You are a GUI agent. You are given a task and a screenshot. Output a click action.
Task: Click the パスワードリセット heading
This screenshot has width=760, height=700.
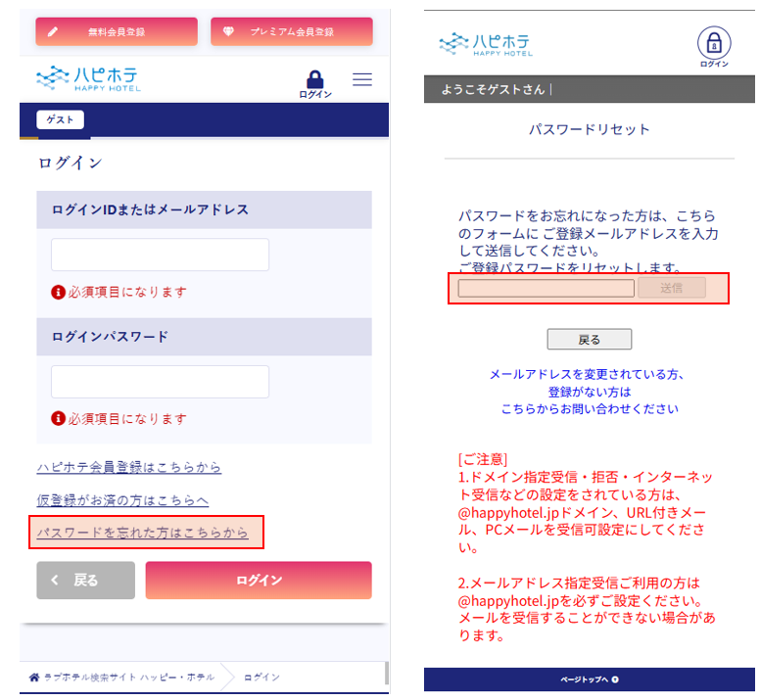(590, 129)
